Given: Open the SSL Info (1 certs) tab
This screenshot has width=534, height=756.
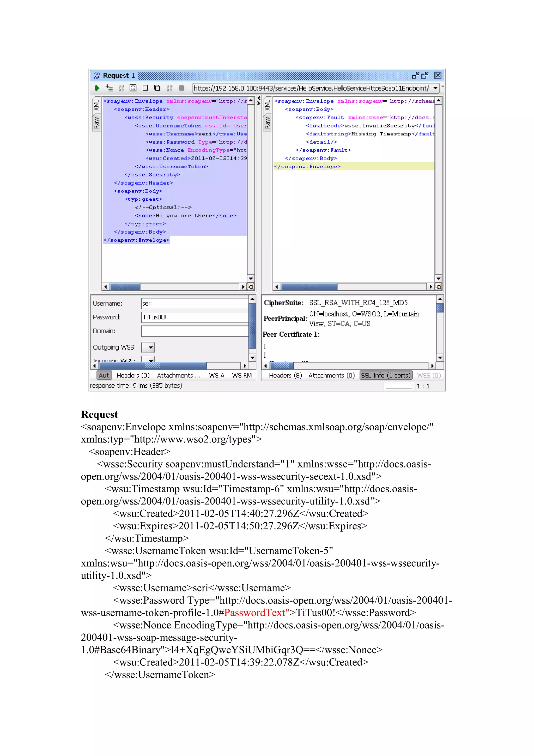Looking at the screenshot, I should click(x=386, y=375).
